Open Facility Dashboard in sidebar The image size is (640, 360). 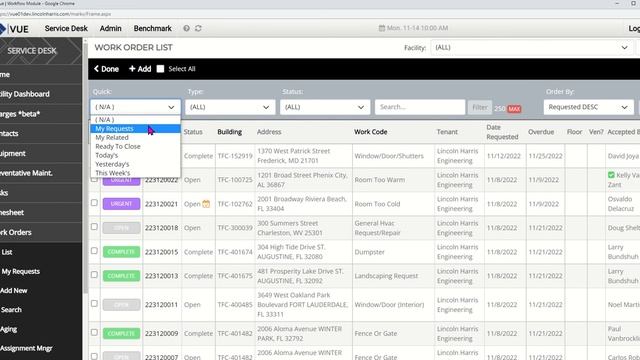point(41,94)
